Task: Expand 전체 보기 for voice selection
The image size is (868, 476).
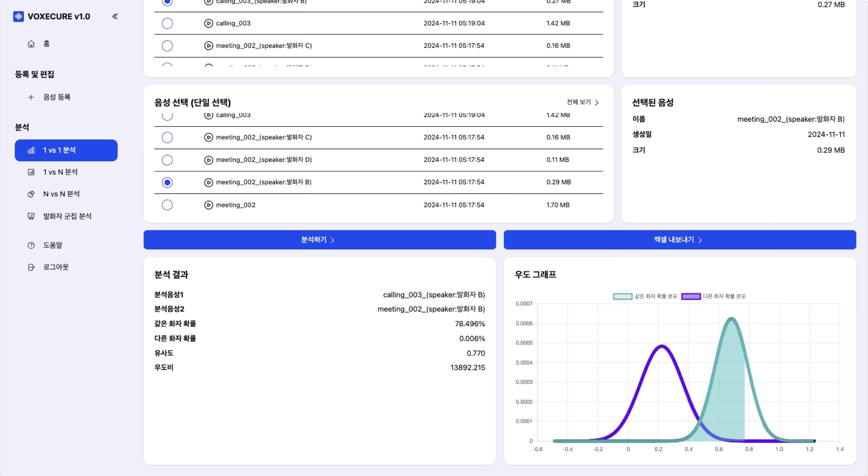Action: 583,102
